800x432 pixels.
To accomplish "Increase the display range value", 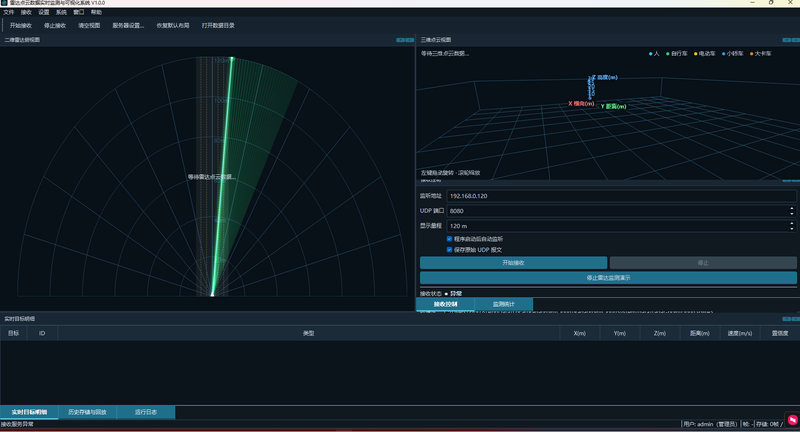I will 792,223.
